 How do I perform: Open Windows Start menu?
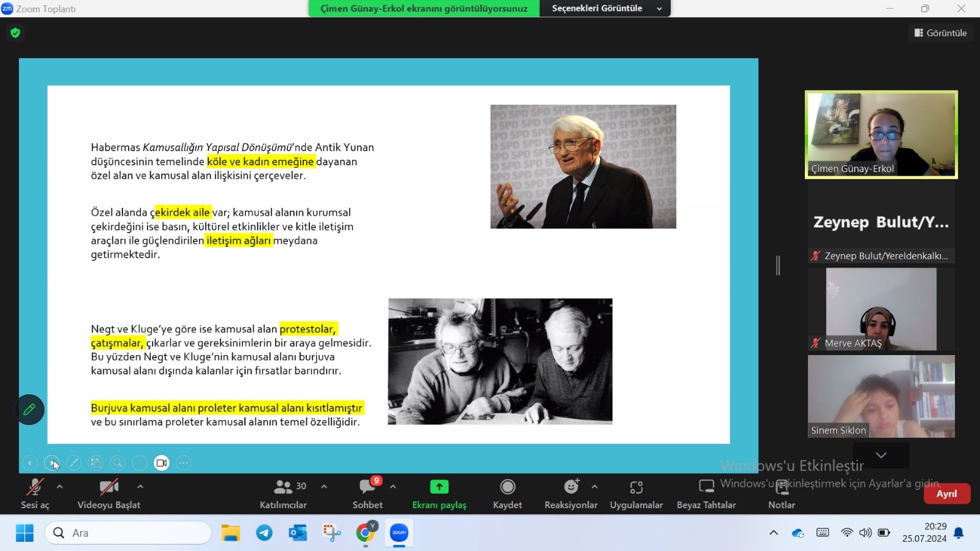24,533
